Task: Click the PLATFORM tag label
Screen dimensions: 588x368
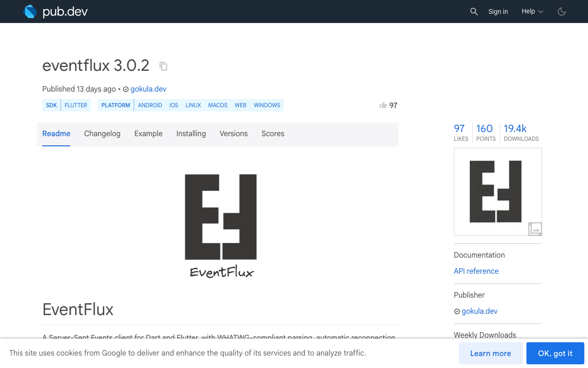Action: pos(116,105)
